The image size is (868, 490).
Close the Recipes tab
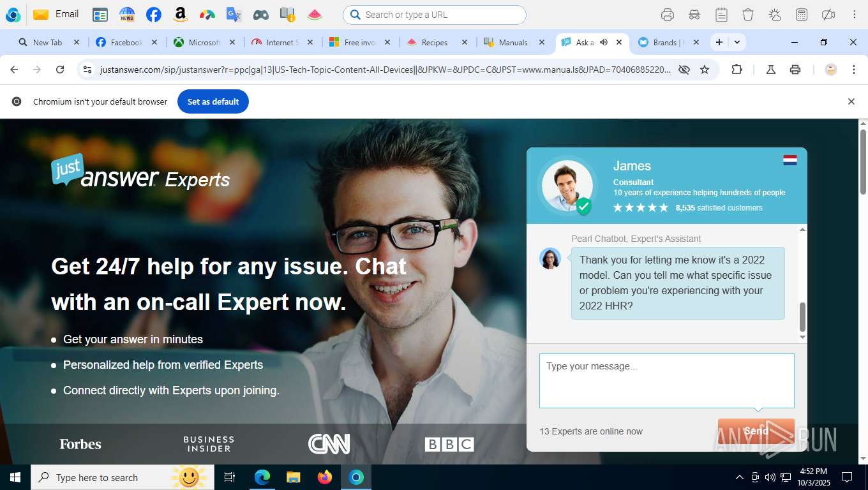pyautogui.click(x=465, y=42)
